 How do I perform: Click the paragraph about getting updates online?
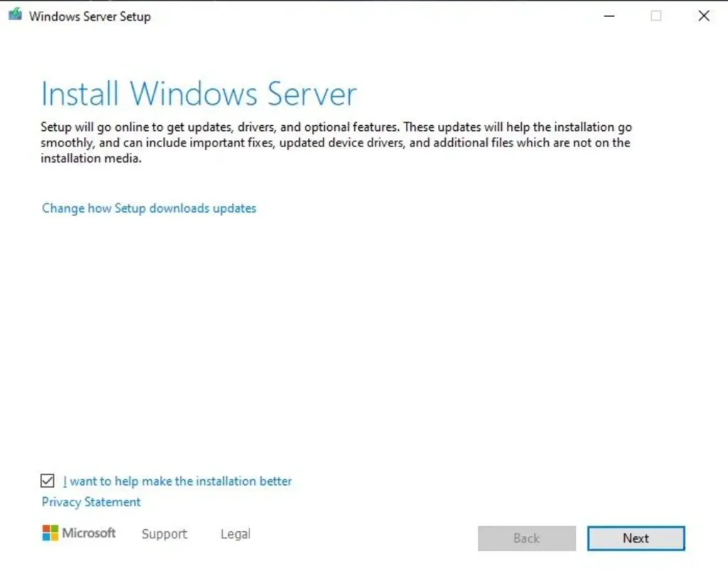tap(336, 143)
